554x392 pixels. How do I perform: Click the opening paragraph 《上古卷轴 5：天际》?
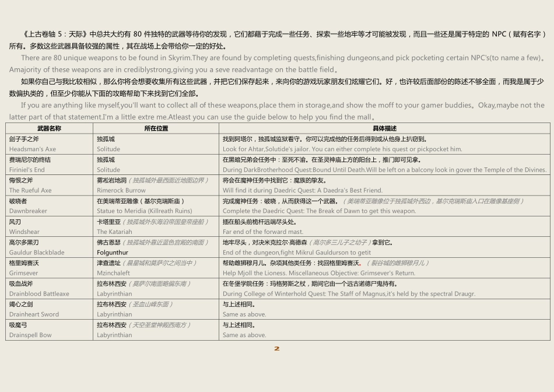278,40
